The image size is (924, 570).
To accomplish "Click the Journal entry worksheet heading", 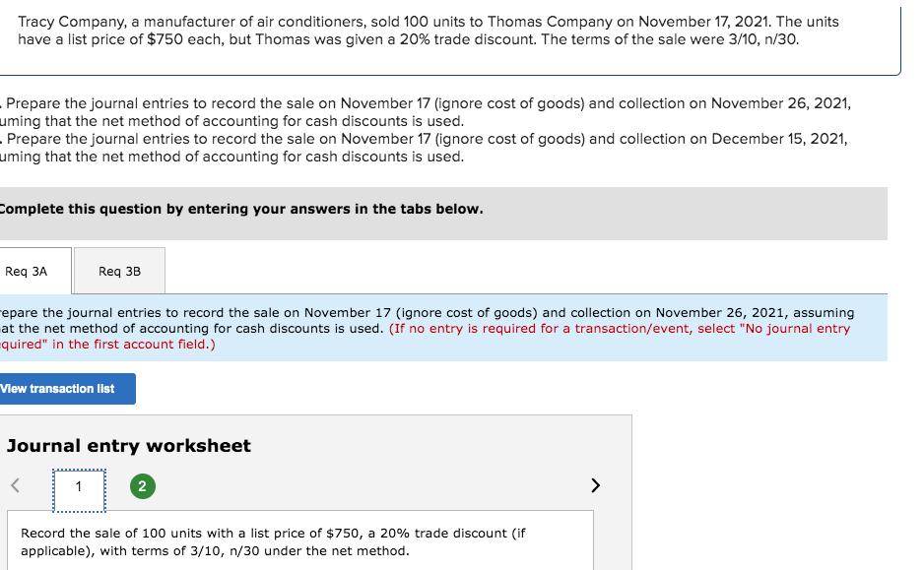I will click(129, 446).
